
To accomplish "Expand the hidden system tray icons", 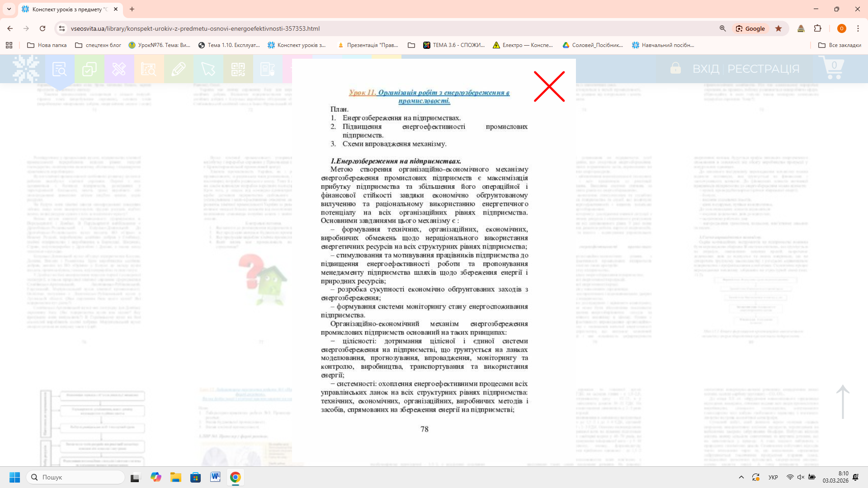I will tap(741, 477).
